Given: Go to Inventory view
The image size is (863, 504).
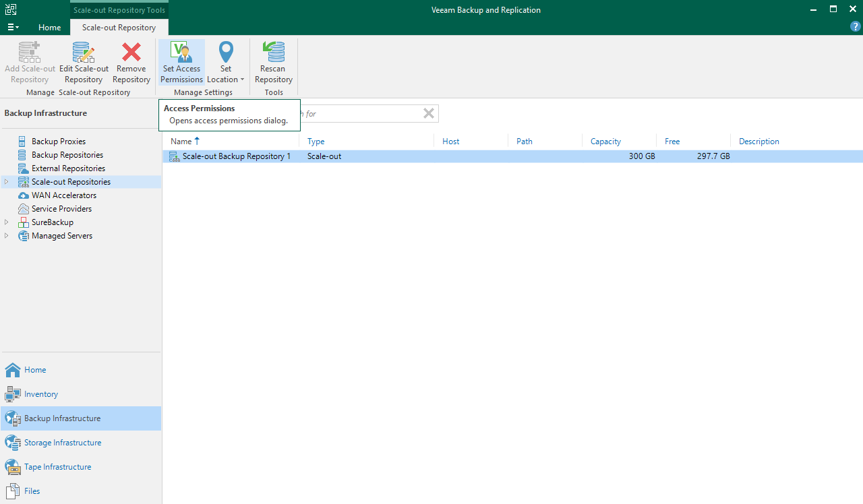Looking at the screenshot, I should coord(41,394).
